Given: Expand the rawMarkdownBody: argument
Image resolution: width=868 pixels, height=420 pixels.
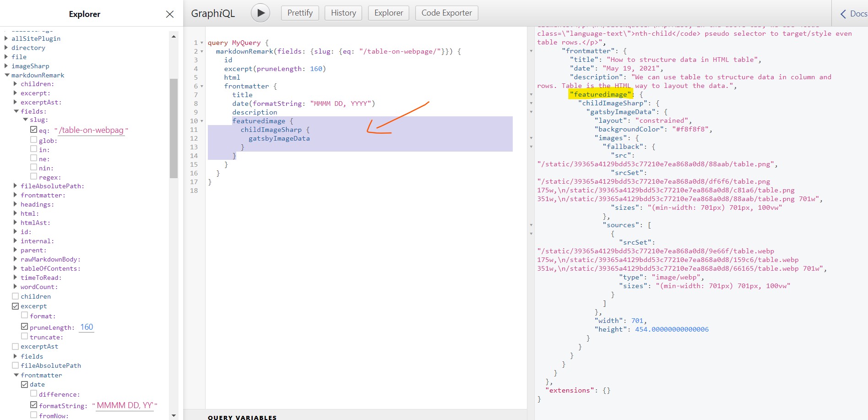Looking at the screenshot, I should point(15,259).
